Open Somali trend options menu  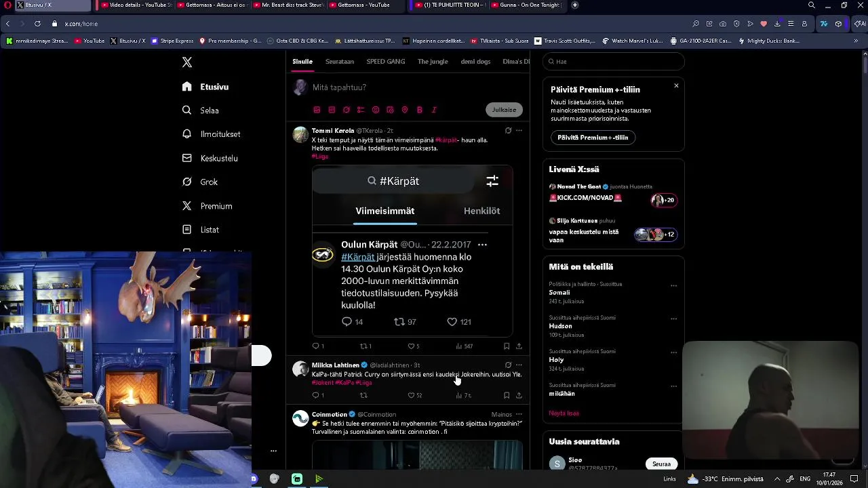click(673, 285)
